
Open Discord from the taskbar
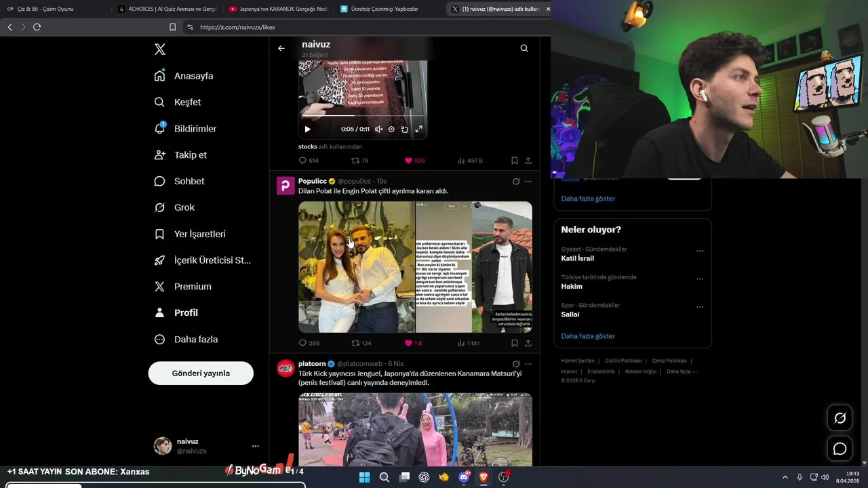click(464, 477)
